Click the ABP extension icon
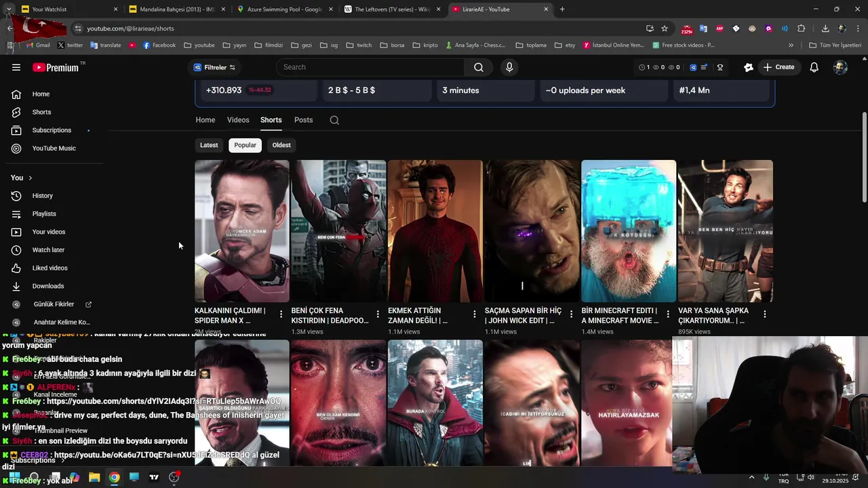This screenshot has height=488, width=868. pyautogui.click(x=719, y=28)
